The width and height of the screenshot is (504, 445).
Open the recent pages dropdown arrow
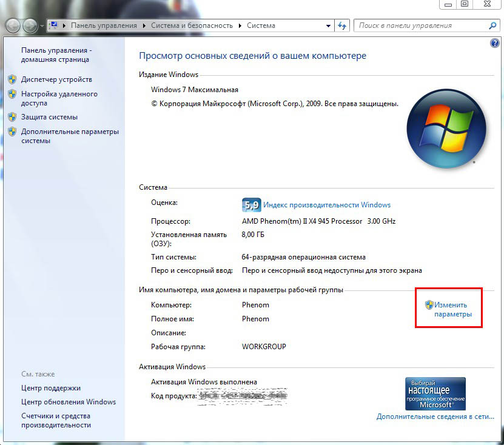(42, 26)
